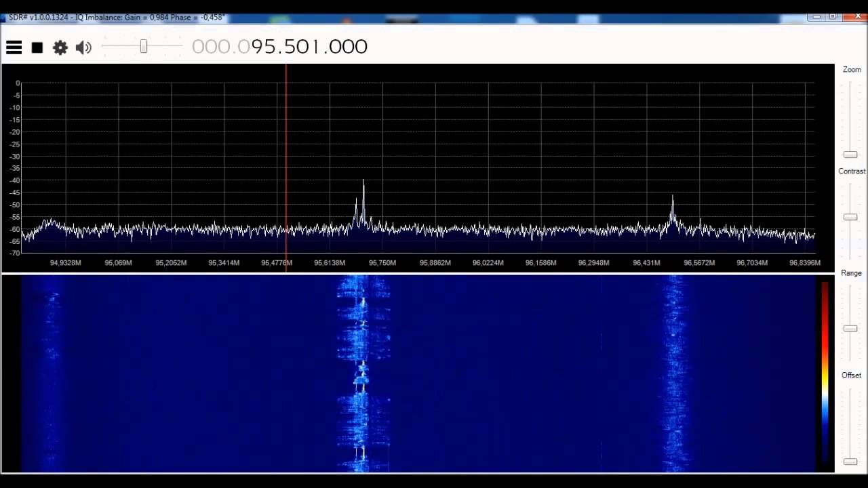
Task: Maximize the SDR# window
Action: (833, 17)
